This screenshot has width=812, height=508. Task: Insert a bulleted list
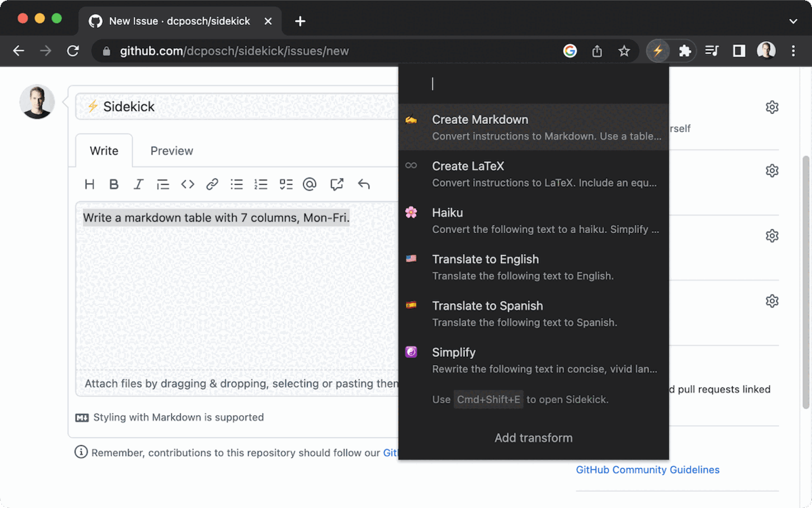point(236,184)
